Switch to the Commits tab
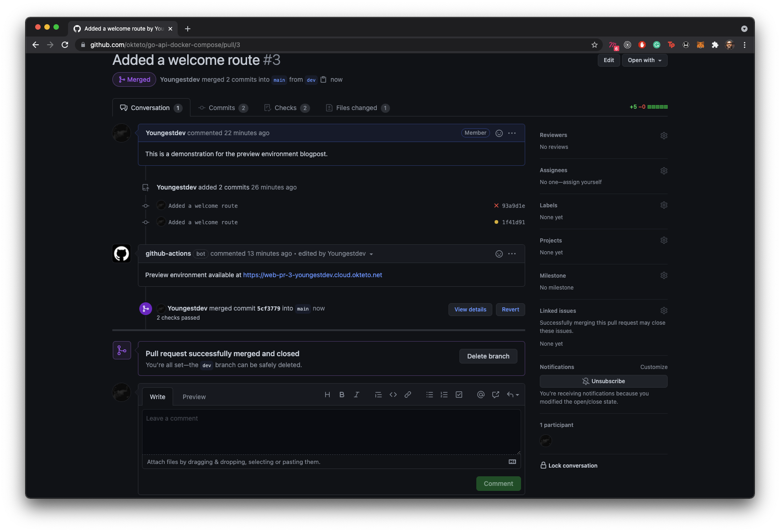 click(x=223, y=108)
